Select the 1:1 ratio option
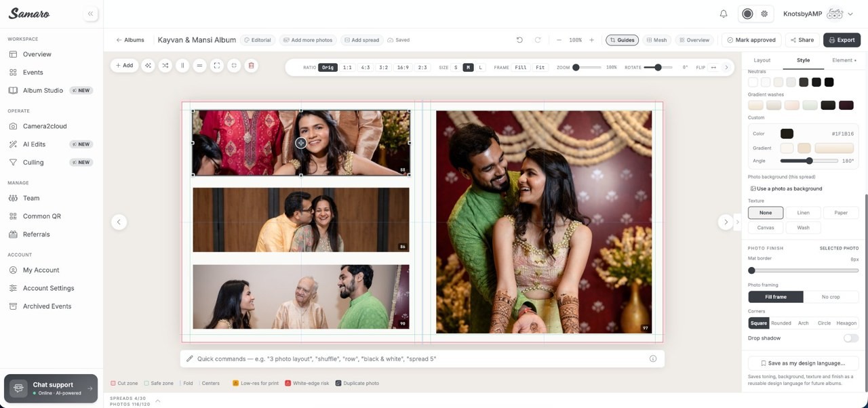 pos(347,68)
